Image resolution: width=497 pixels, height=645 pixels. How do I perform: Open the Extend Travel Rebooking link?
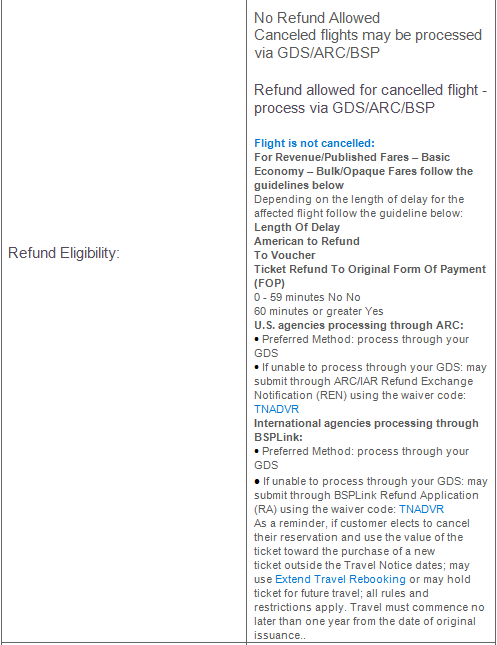click(340, 579)
